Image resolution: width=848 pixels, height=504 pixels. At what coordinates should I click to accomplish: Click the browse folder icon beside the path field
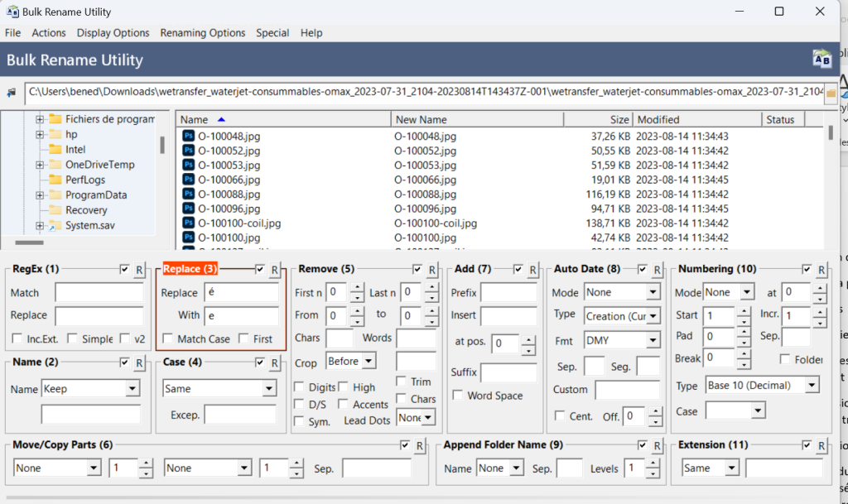tap(831, 93)
